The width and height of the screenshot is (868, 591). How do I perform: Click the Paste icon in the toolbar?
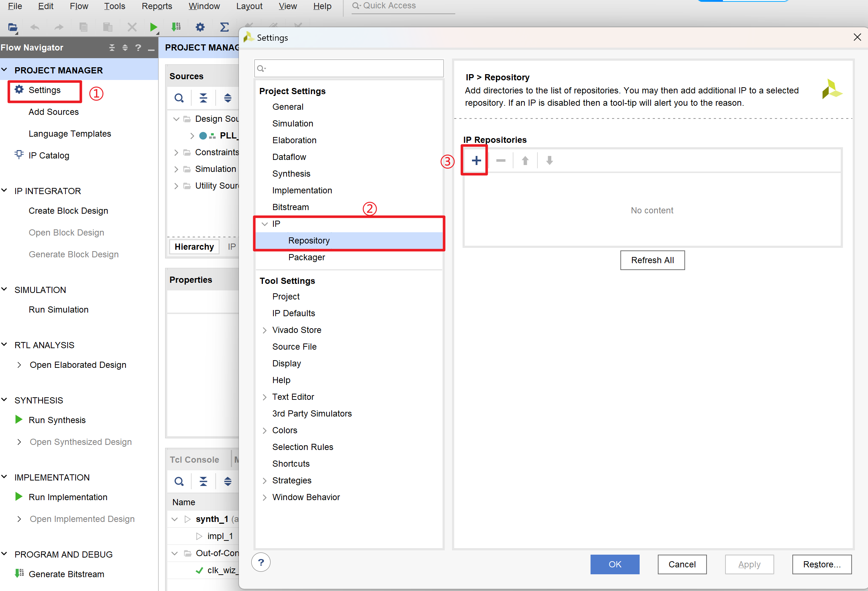108,27
